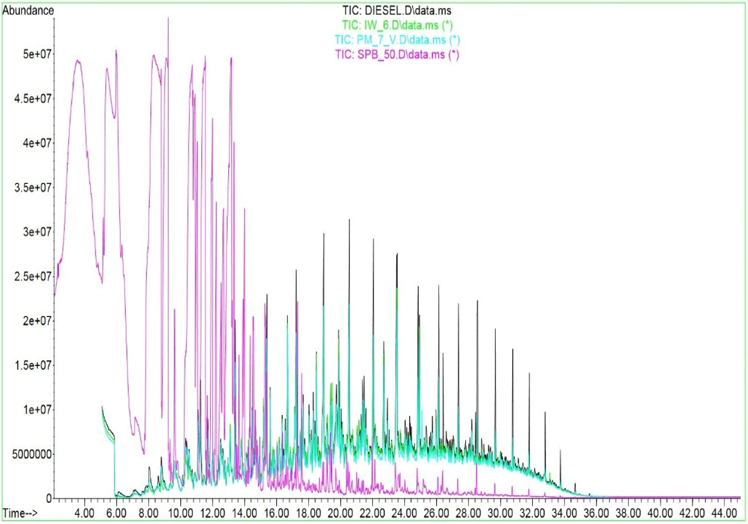Click the 3.5e+07 abundance tick label
This screenshot has height=524, width=748.
coord(33,188)
